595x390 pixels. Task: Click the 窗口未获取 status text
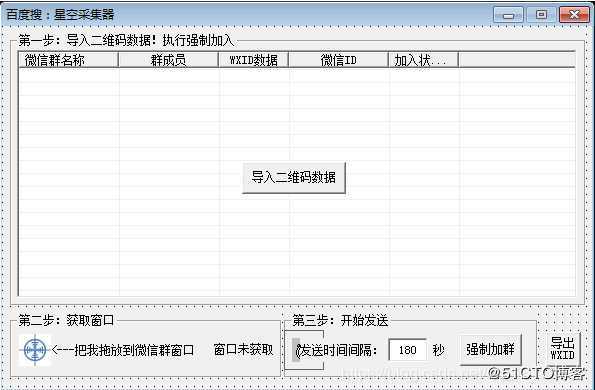tap(243, 349)
